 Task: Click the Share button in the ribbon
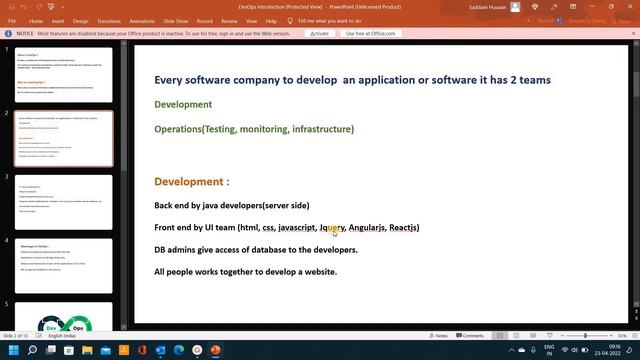click(621, 21)
